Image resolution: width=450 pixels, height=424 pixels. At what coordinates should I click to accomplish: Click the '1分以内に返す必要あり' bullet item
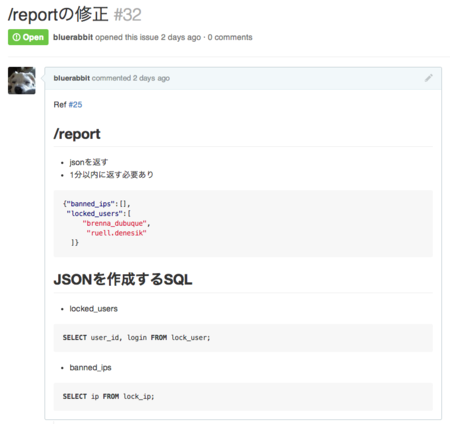click(111, 175)
